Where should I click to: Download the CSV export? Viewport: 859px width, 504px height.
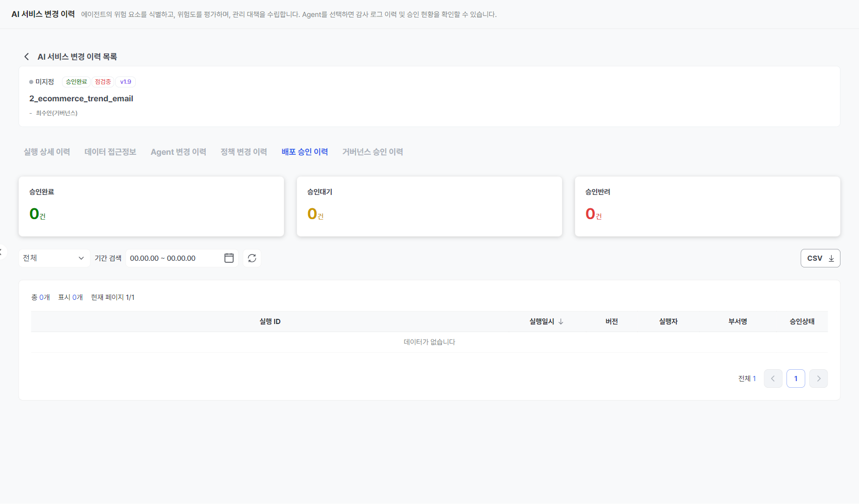click(x=820, y=258)
